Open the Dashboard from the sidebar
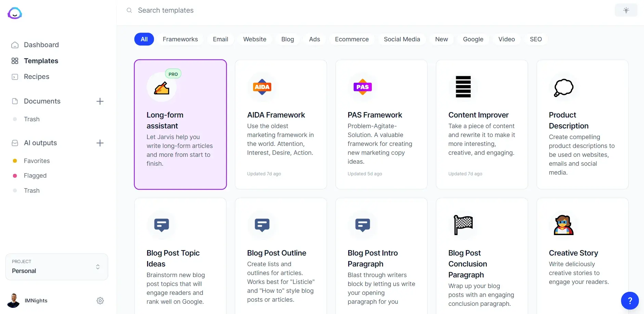The height and width of the screenshot is (314, 644). tap(41, 45)
